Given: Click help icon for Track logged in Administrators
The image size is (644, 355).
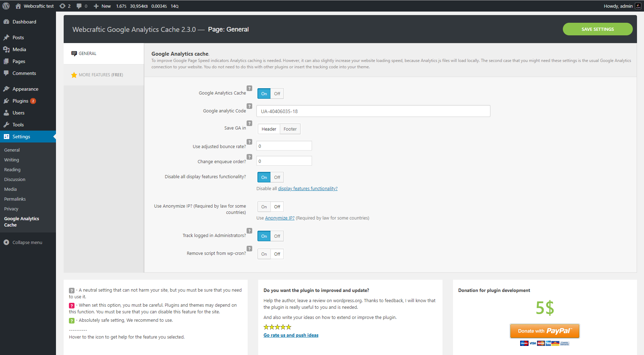Looking at the screenshot, I should pyautogui.click(x=249, y=231).
